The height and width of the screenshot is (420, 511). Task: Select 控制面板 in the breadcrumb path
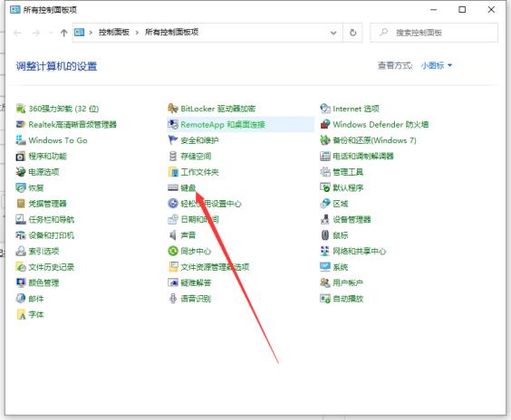click(x=114, y=32)
